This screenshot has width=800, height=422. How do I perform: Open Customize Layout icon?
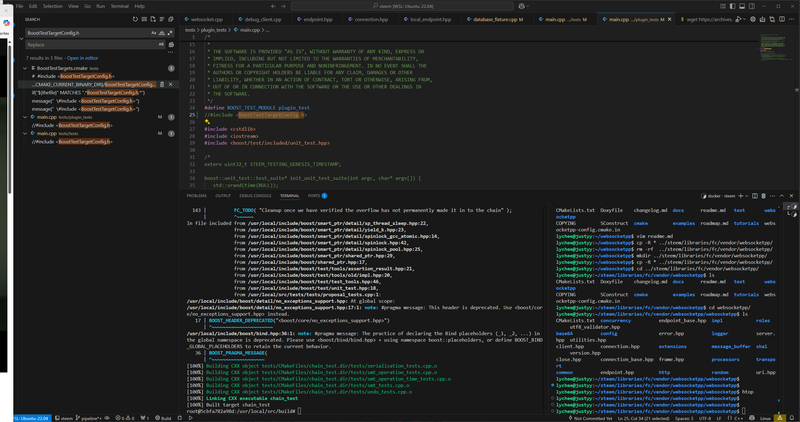[x=723, y=6]
